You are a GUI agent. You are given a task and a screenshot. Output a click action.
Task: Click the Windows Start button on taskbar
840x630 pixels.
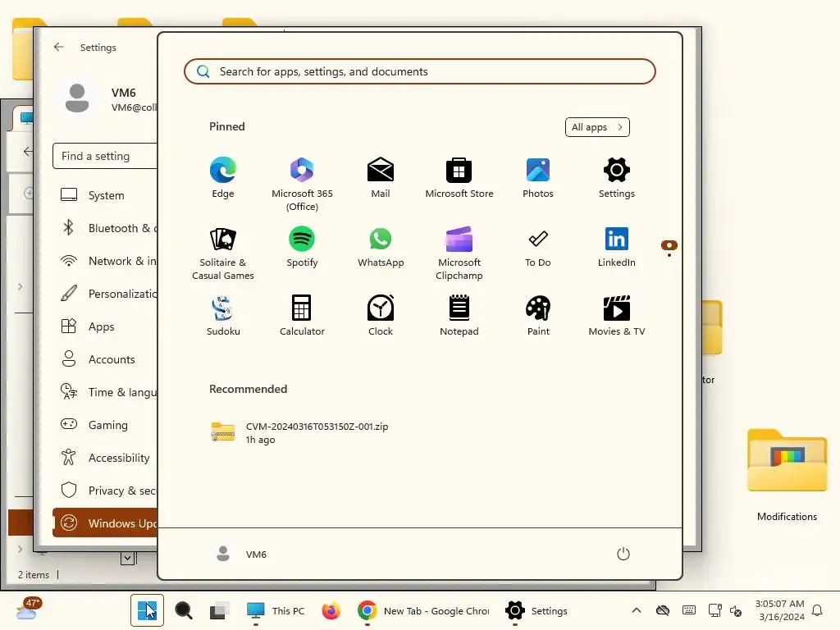[x=147, y=610]
